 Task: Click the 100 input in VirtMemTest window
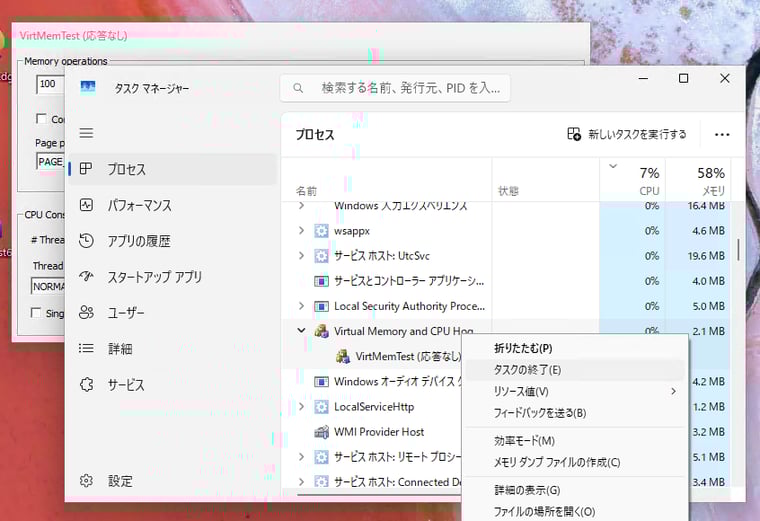(x=50, y=84)
